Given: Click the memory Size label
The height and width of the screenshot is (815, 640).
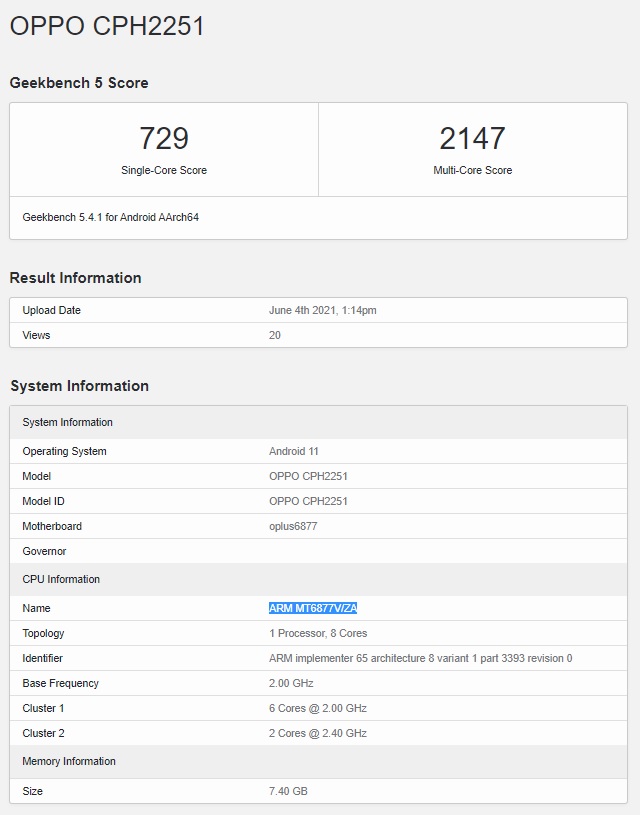Looking at the screenshot, I should point(33,791).
